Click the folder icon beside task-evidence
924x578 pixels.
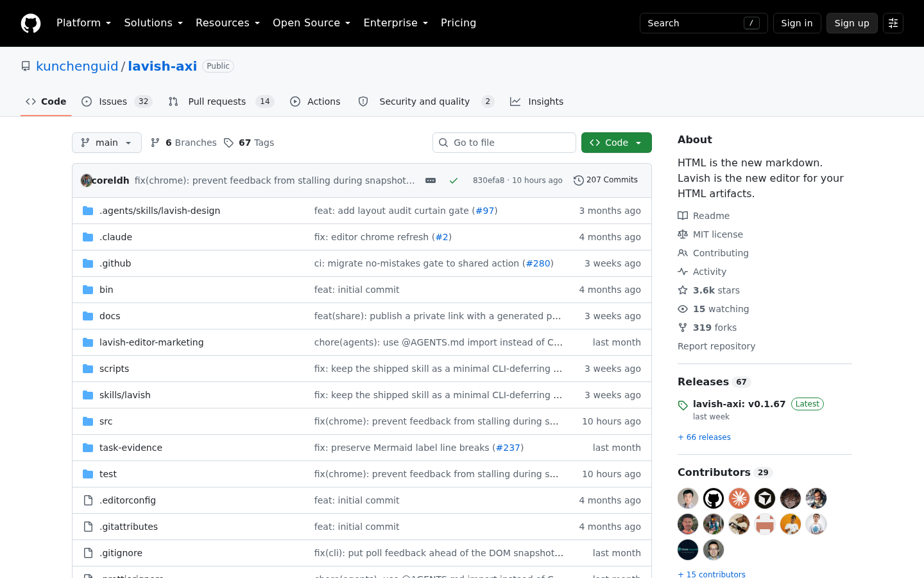click(x=88, y=448)
